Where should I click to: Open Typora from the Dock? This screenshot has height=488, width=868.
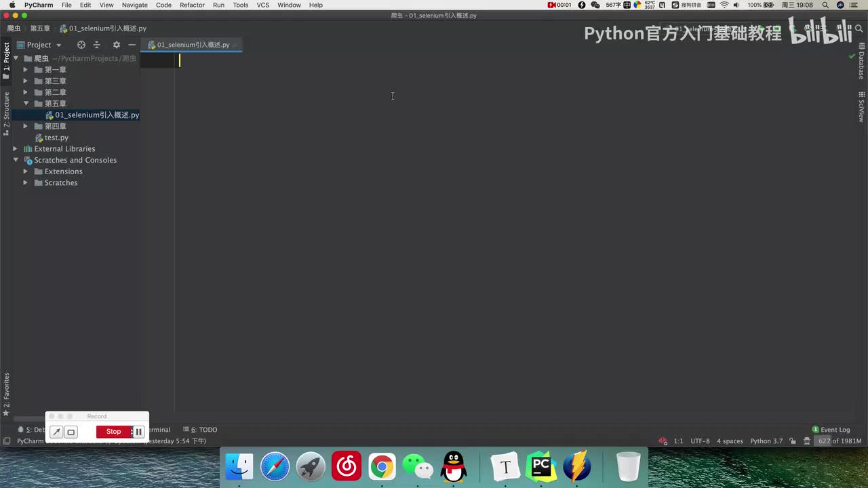505,467
